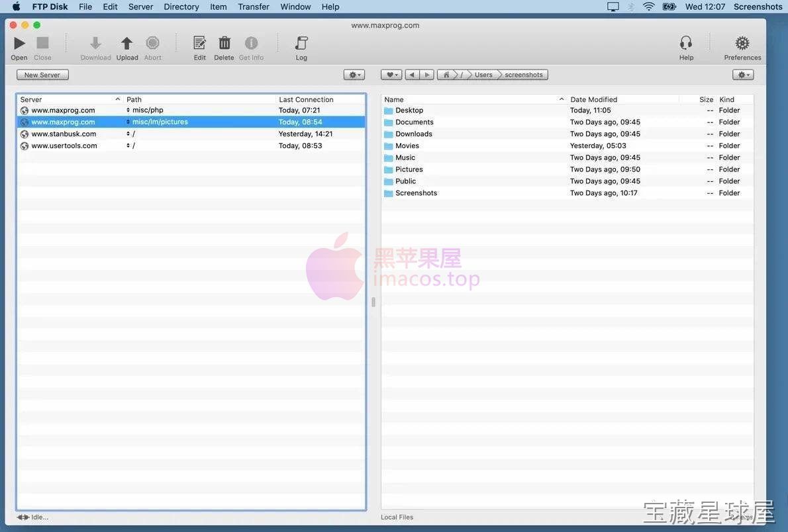Open the local files gear dropdown
The height and width of the screenshot is (532, 788).
pyautogui.click(x=743, y=75)
